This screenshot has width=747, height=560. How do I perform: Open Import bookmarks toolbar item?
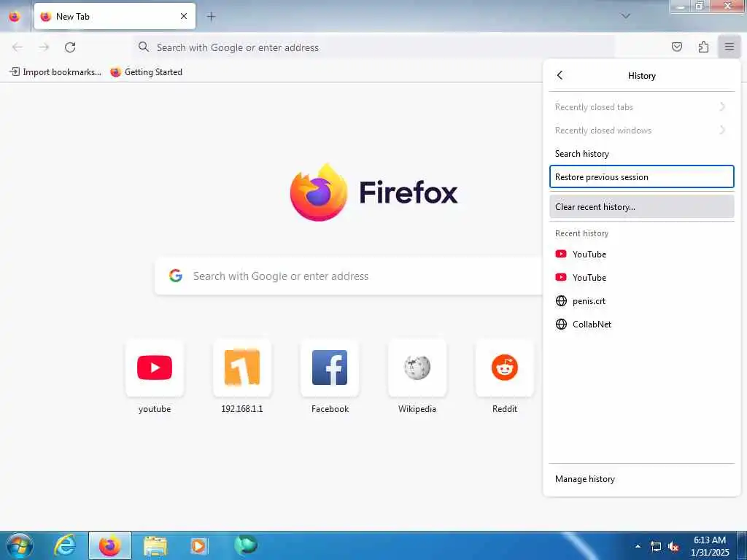point(55,72)
